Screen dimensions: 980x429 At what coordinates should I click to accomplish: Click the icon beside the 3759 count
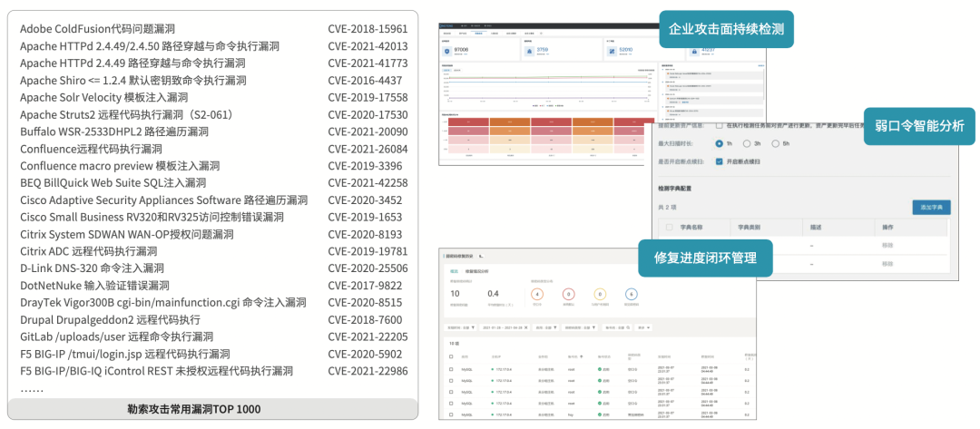point(529,51)
